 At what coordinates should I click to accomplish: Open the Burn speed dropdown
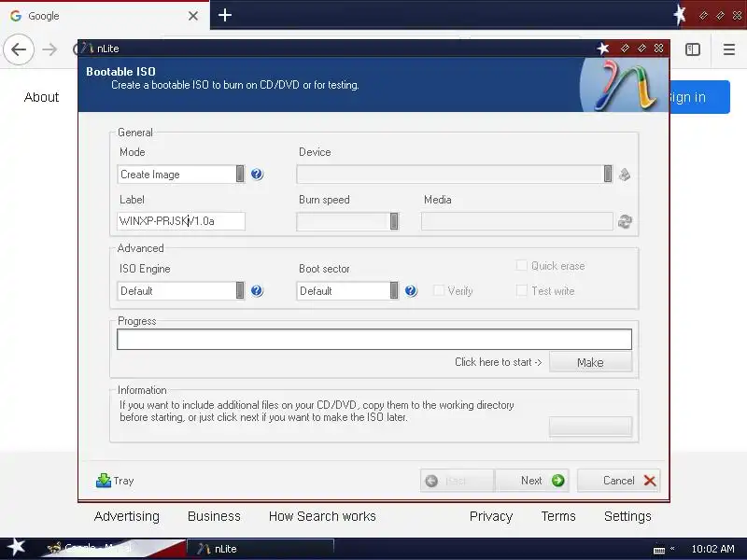click(x=347, y=221)
